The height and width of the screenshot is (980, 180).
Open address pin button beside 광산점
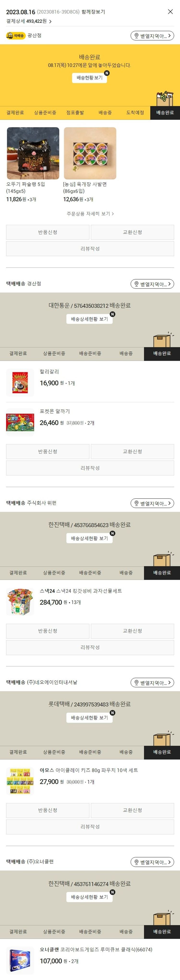[152, 36]
